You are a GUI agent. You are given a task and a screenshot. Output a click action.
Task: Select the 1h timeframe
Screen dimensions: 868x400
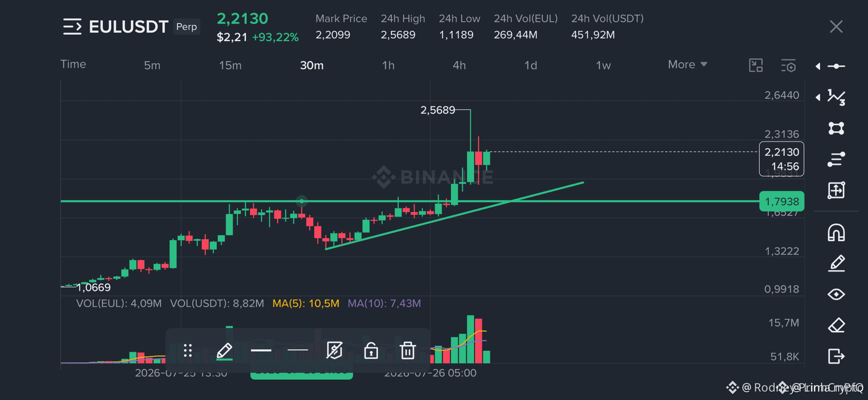(388, 65)
